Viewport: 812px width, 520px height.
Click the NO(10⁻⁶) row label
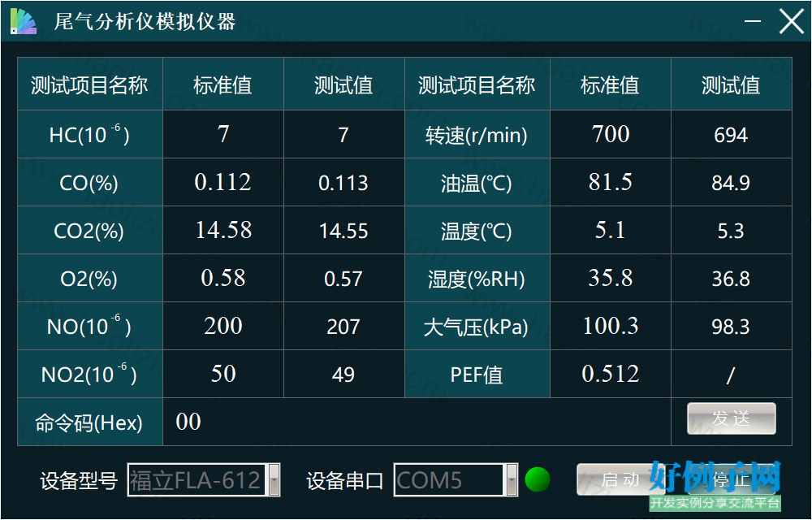pos(89,326)
